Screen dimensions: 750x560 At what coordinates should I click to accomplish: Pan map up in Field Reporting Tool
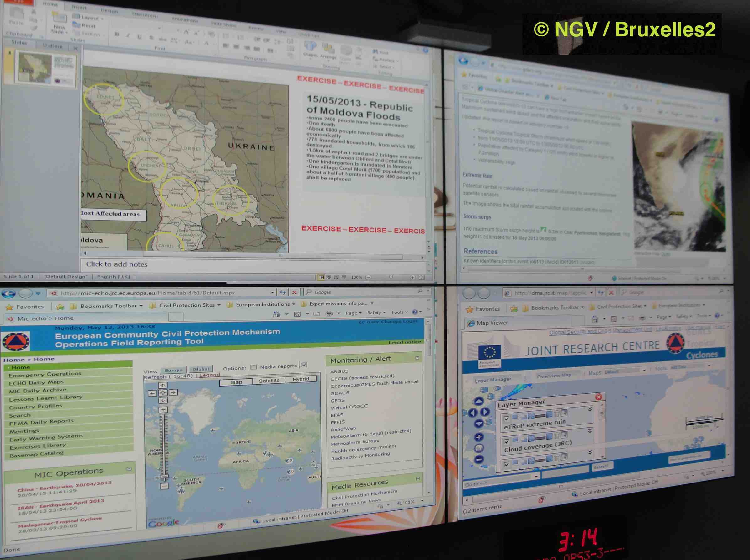[163, 386]
